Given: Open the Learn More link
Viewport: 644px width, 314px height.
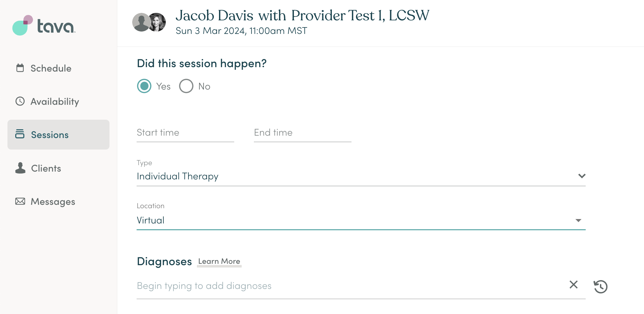Looking at the screenshot, I should [x=219, y=261].
